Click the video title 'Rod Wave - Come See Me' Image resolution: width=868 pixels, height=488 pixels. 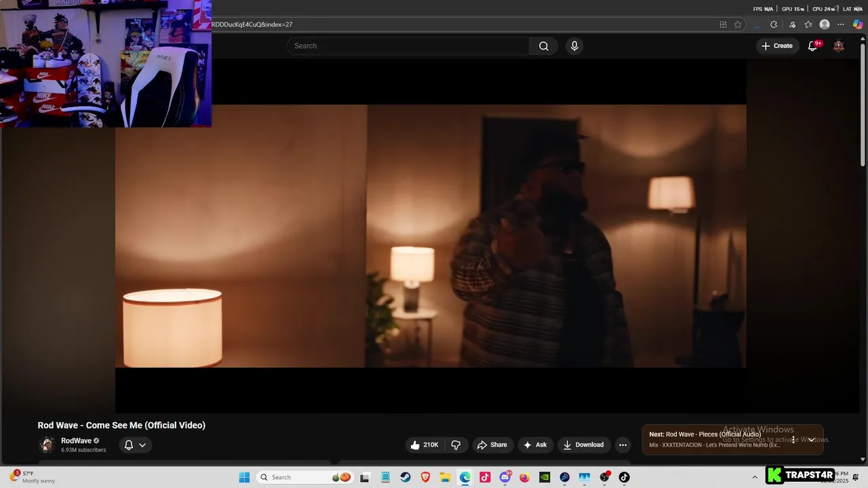[121, 425]
